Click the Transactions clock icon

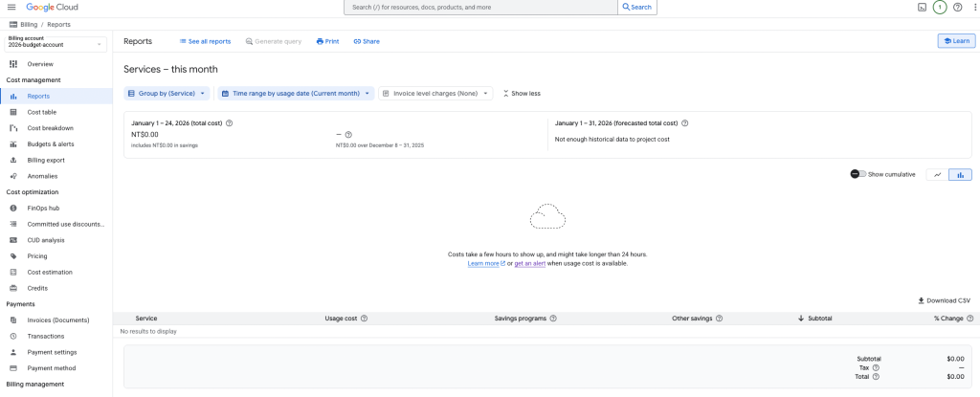click(13, 337)
